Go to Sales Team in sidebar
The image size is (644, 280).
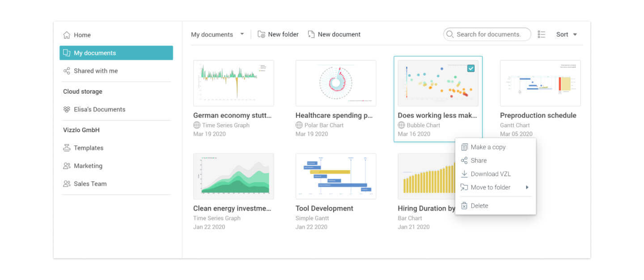90,184
